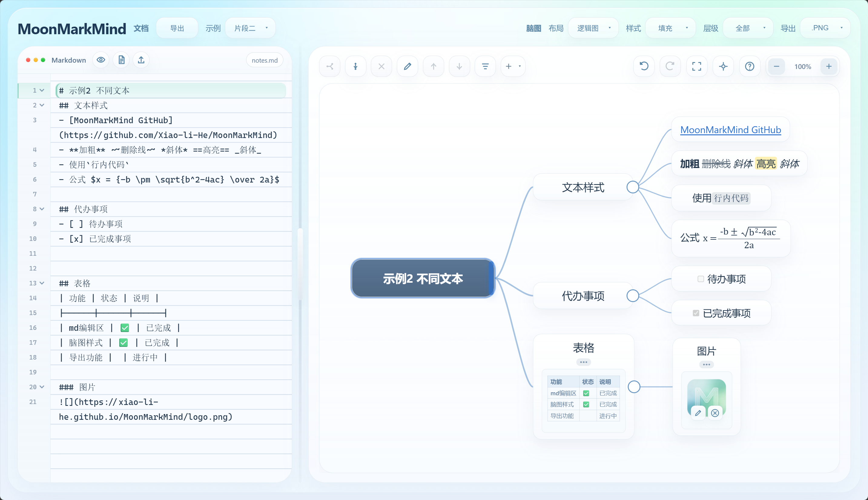The width and height of the screenshot is (868, 500).
Task: Click the 使用 行内代码 node
Action: [x=721, y=198]
